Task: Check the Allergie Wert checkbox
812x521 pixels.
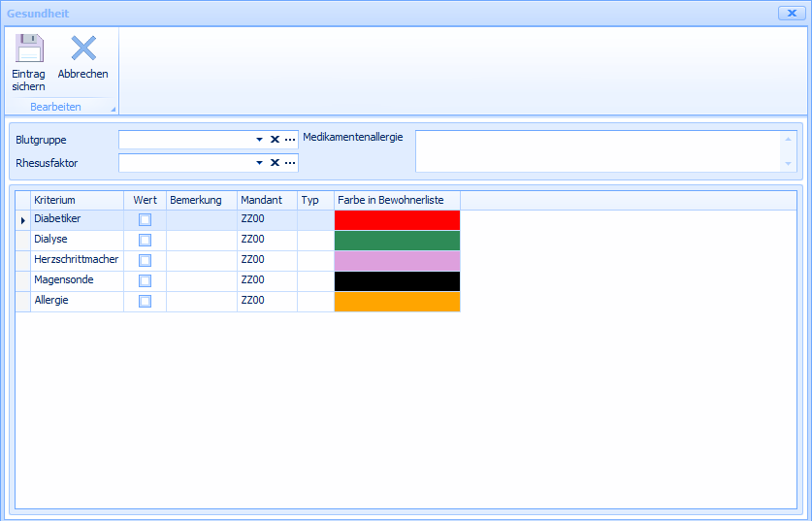Action: click(x=145, y=302)
